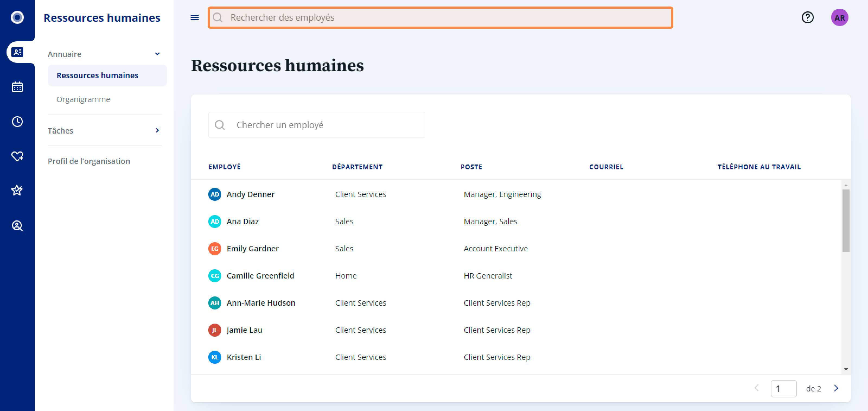Select Ressources humaines in sidebar menu
This screenshot has height=411, width=868.
[107, 75]
